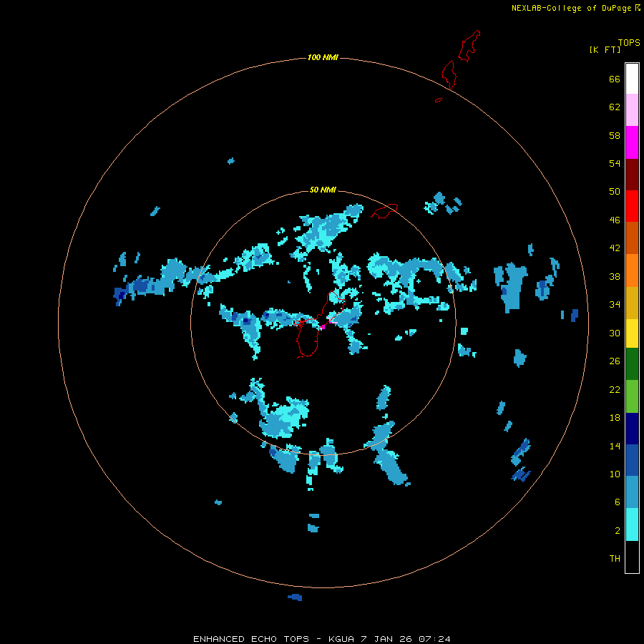This screenshot has height=644, width=644.
Task: Click 'ENHANCED ECHO TOPS' in bottom caption
Action: tap(251, 639)
